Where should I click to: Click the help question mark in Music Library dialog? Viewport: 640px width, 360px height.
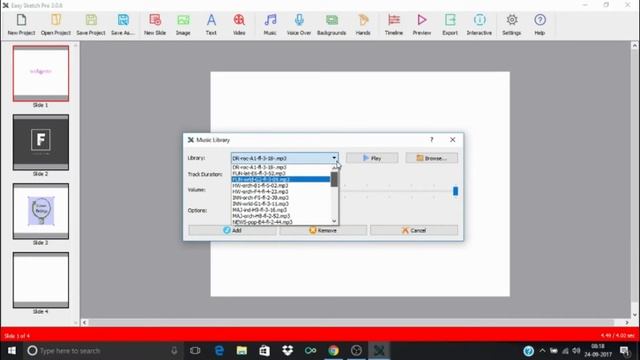click(431, 140)
